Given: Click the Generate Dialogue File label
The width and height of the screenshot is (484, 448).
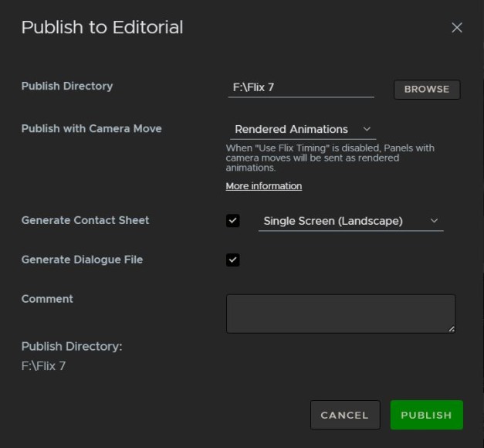Looking at the screenshot, I should pyautogui.click(x=82, y=260).
